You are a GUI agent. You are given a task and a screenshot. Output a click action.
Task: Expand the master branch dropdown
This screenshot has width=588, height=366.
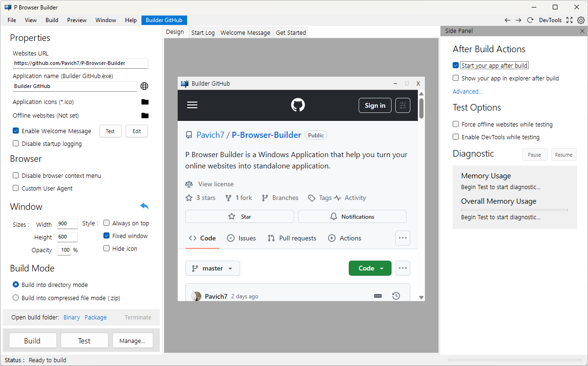pos(212,268)
